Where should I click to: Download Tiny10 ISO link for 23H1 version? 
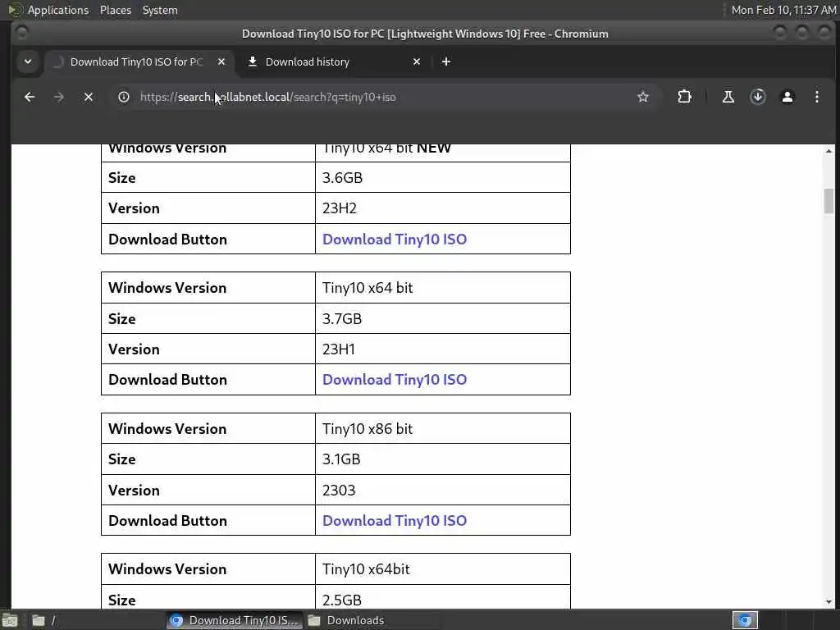coord(395,380)
